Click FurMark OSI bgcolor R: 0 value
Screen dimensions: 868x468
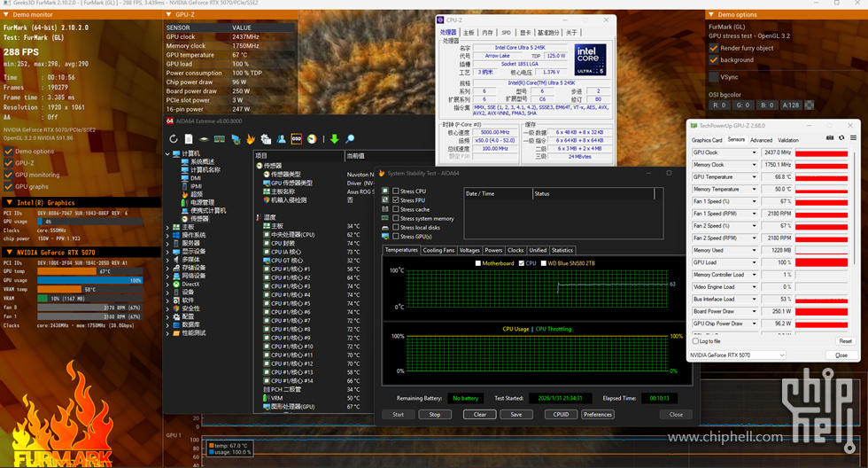pyautogui.click(x=719, y=105)
